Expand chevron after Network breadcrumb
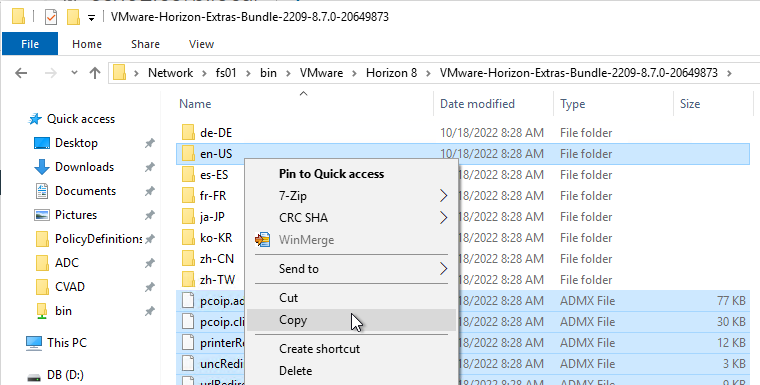Screen dimensions: 760x385 pos(204,73)
